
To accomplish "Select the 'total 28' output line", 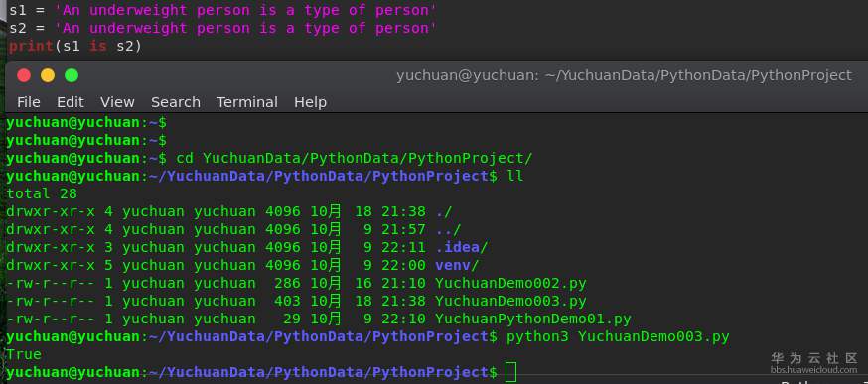I will pos(42,193).
